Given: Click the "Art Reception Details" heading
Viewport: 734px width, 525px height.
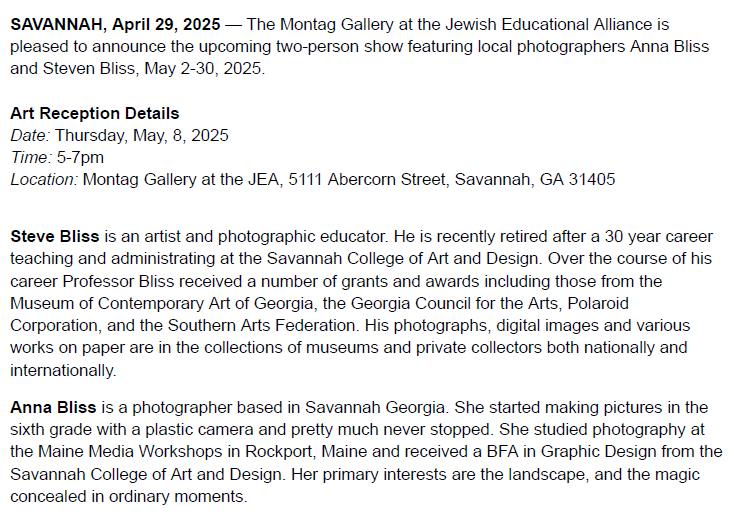Looking at the screenshot, I should pos(95,114).
